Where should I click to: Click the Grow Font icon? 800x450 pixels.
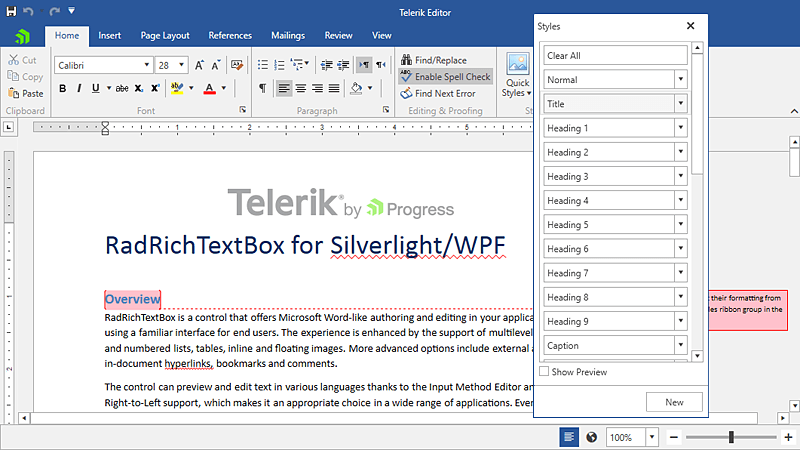[x=199, y=65]
